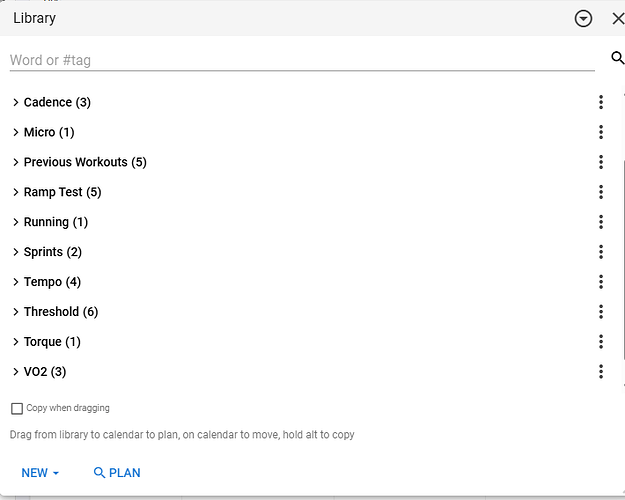Image resolution: width=625 pixels, height=500 pixels.
Task: Select the Threshold folder label
Action: click(60, 312)
